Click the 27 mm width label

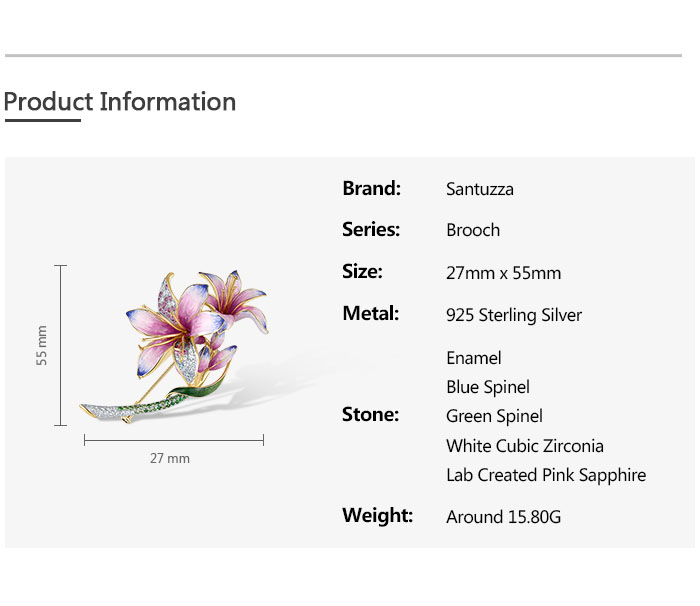170,458
